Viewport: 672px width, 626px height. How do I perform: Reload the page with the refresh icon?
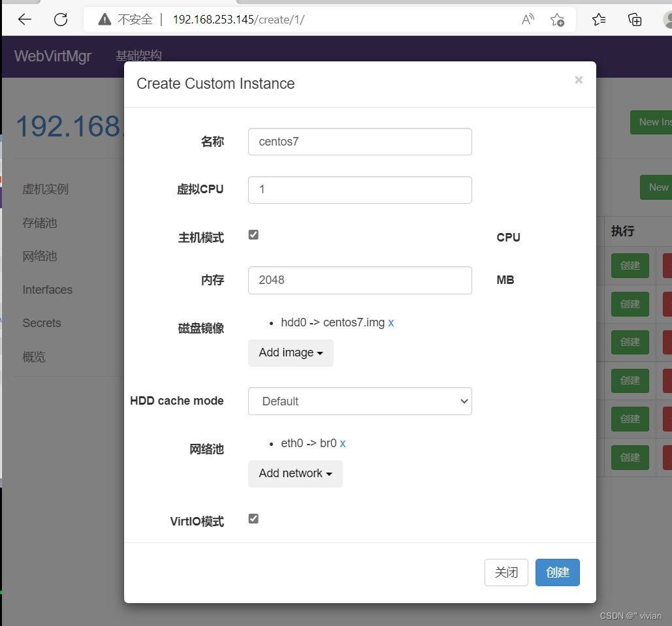pos(61,20)
